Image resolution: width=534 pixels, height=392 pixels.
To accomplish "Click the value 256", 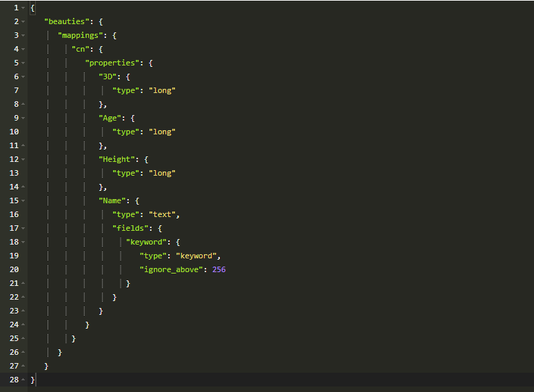I will 219,270.
